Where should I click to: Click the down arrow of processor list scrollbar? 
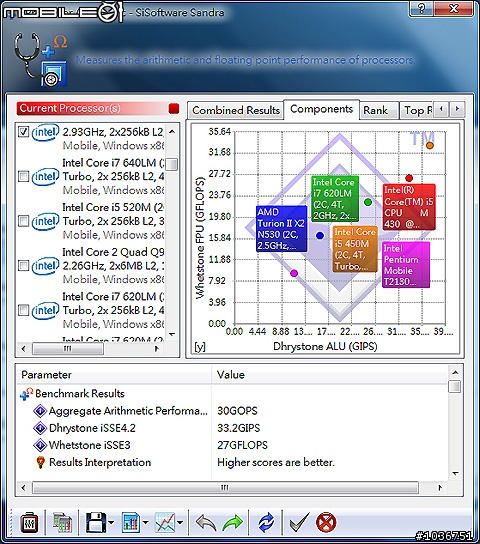[x=172, y=334]
